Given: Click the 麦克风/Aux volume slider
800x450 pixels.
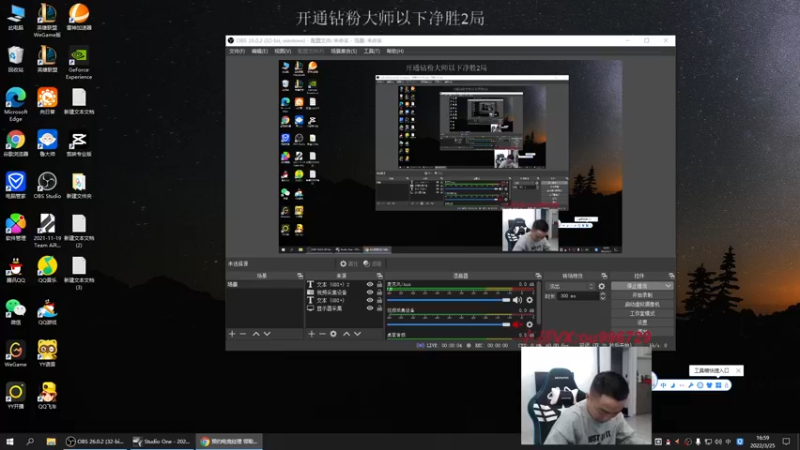Looking at the screenshot, I should pos(448,300).
